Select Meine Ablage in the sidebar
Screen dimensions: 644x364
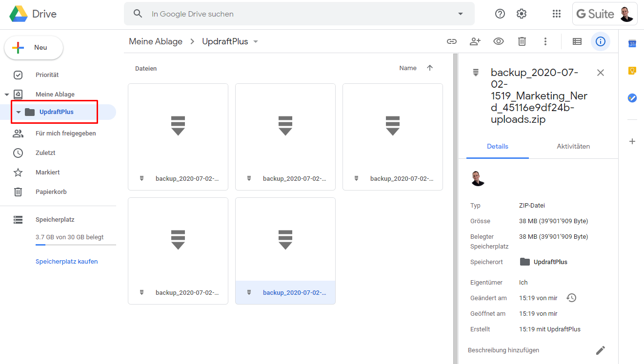click(55, 95)
